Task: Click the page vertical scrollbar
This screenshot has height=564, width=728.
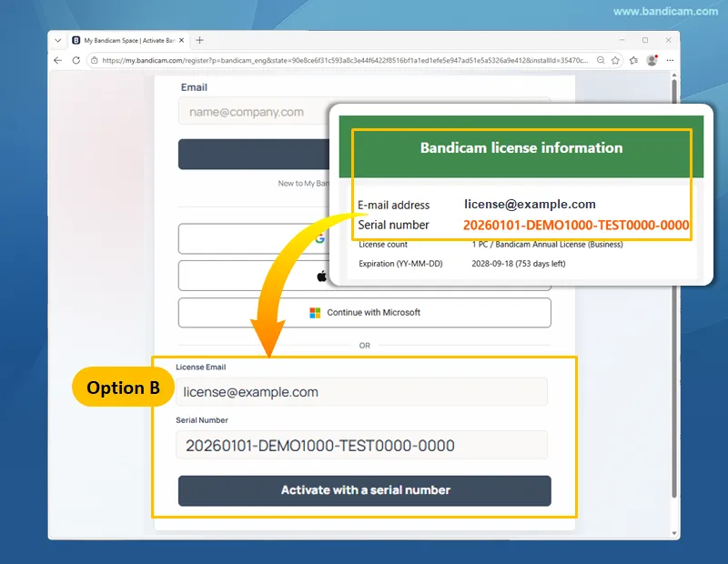Action: pyautogui.click(x=674, y=287)
